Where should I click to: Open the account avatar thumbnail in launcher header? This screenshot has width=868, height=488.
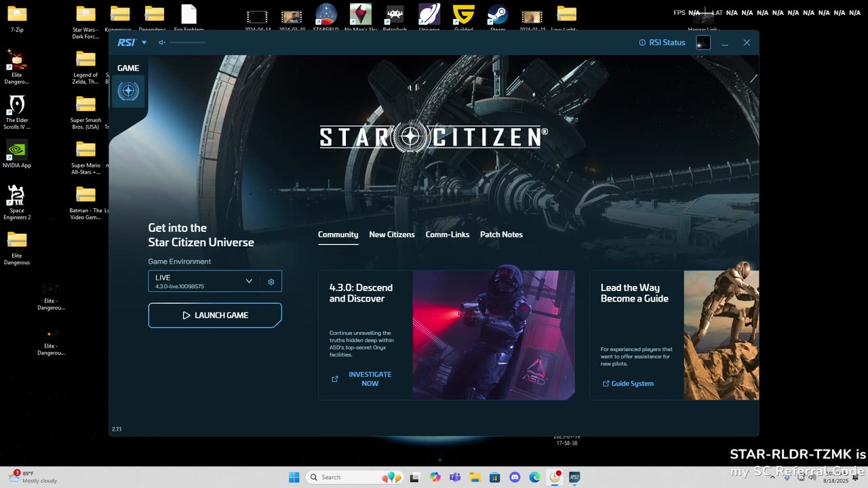703,43
